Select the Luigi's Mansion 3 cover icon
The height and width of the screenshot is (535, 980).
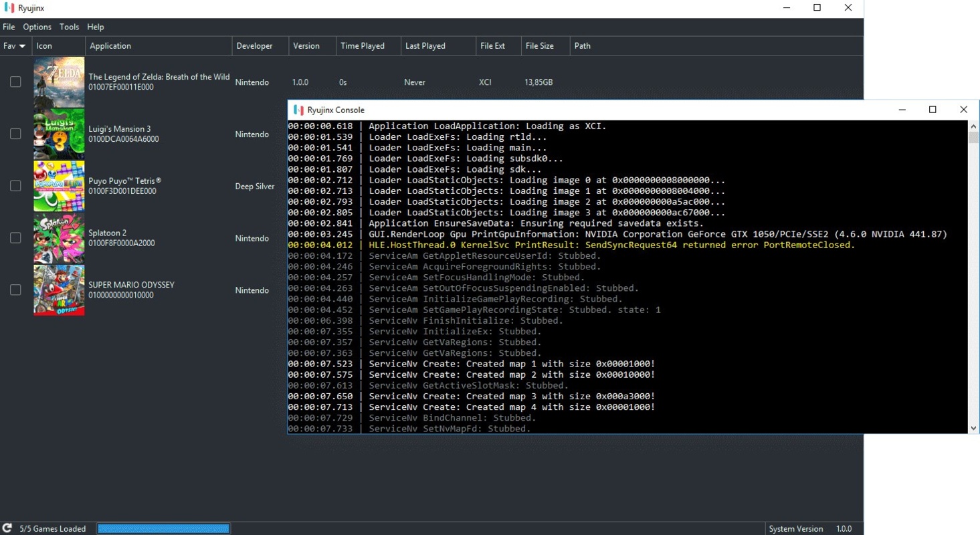[x=59, y=134]
